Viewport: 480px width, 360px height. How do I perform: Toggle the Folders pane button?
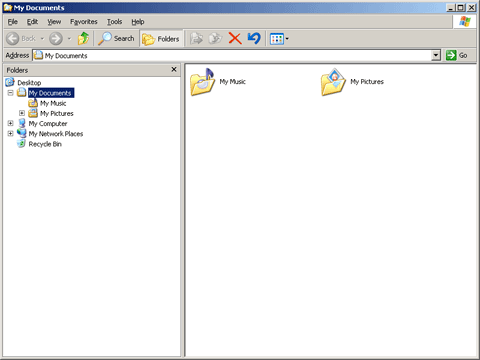point(161,39)
